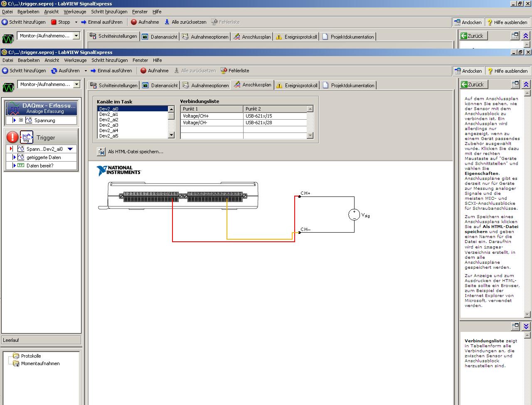Click Schritt hinzufügen icon in front window toolbar
The height and width of the screenshot is (405, 532).
(x=5, y=71)
